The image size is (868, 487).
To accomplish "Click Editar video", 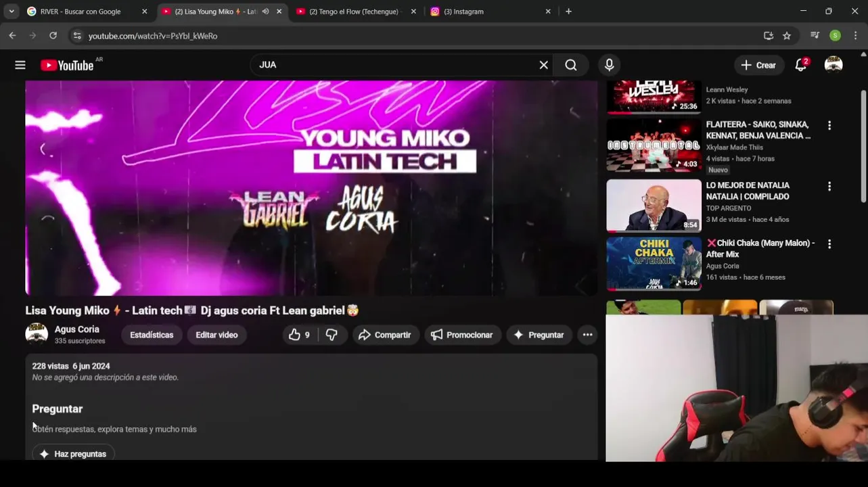I will (216, 335).
